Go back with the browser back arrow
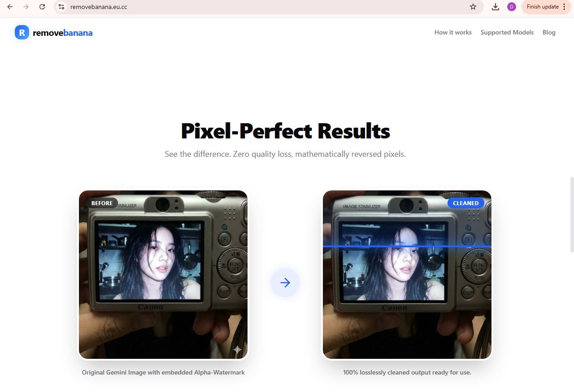This screenshot has width=574, height=392. click(x=10, y=7)
